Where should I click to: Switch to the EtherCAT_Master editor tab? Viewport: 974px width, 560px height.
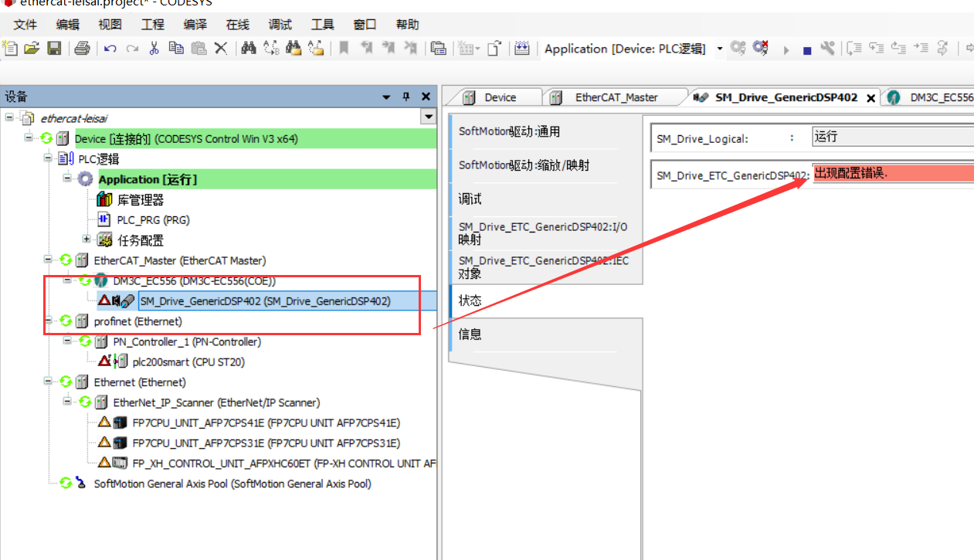(x=616, y=97)
